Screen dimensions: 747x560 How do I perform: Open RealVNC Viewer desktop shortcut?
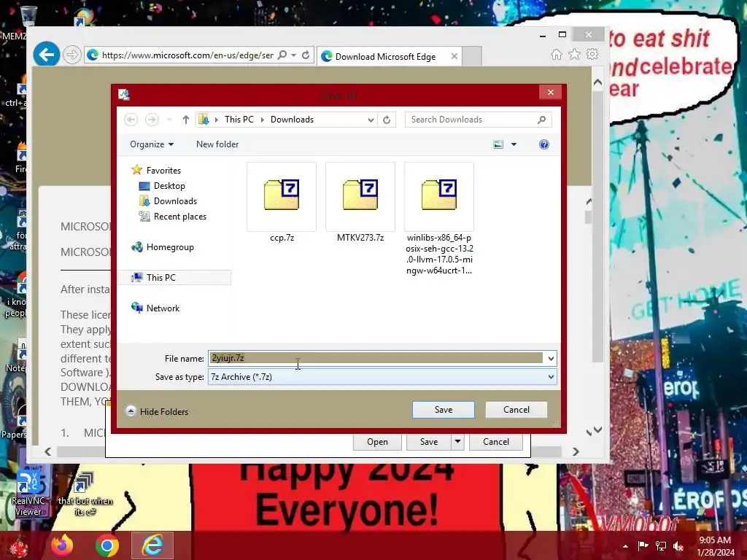point(28,492)
